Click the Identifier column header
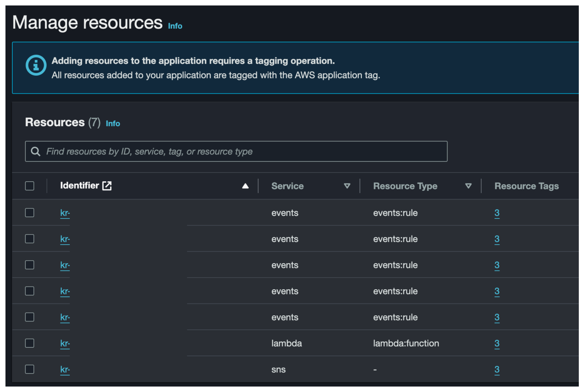This screenshot has width=584, height=392. (x=80, y=186)
